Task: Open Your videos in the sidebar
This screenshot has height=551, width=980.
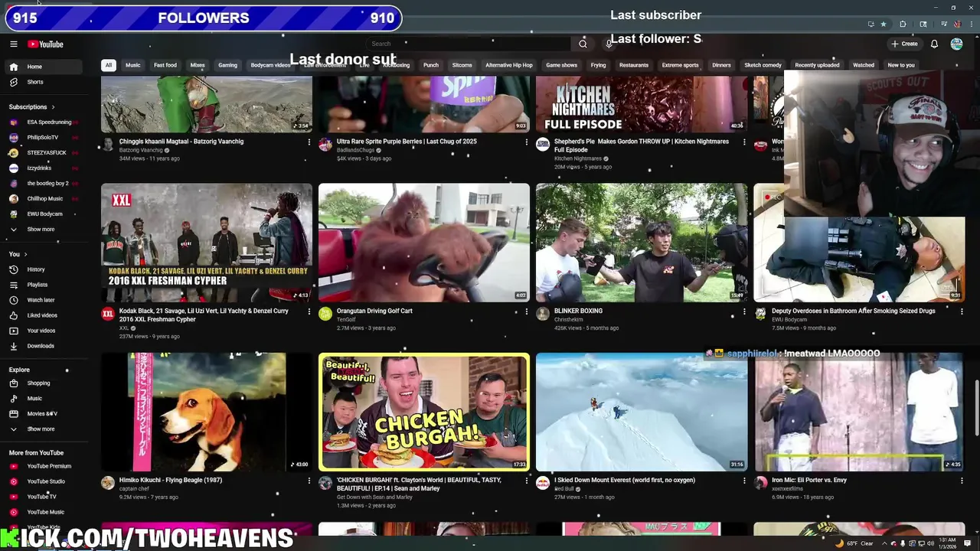Action: pos(44,331)
